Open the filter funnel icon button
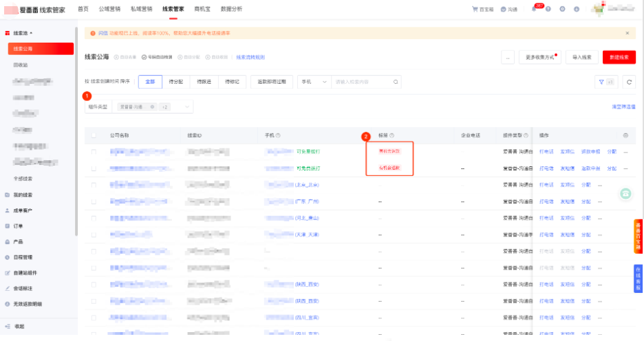644x341 pixels. (601, 82)
